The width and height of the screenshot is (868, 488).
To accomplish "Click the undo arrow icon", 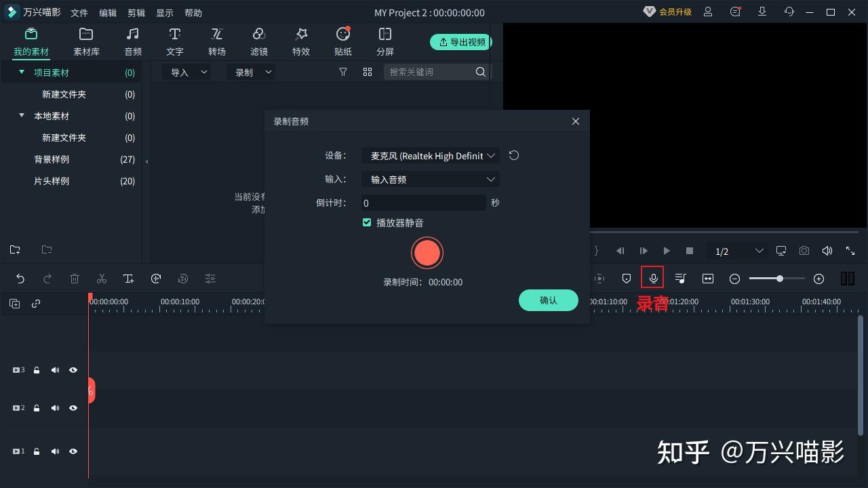I will pos(20,279).
